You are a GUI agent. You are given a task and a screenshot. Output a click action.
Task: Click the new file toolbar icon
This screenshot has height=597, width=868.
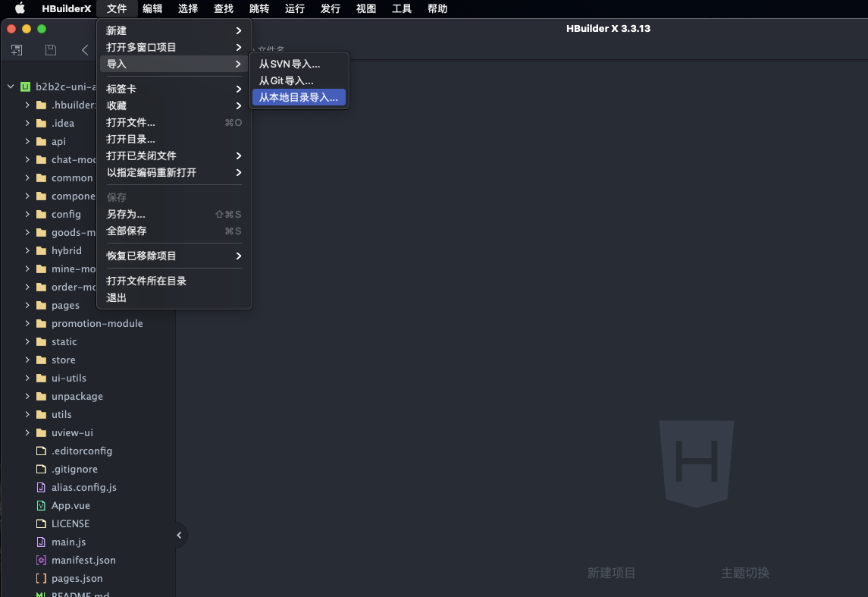(x=17, y=50)
